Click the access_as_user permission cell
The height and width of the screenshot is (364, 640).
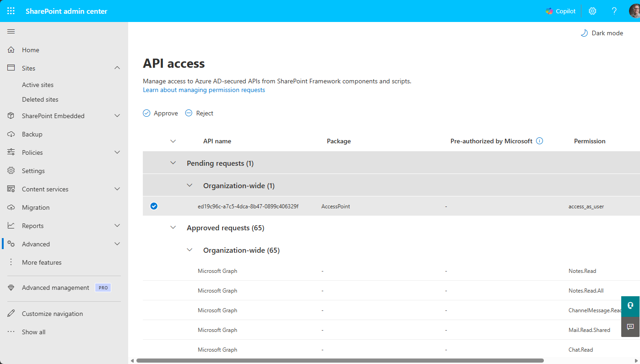586,206
